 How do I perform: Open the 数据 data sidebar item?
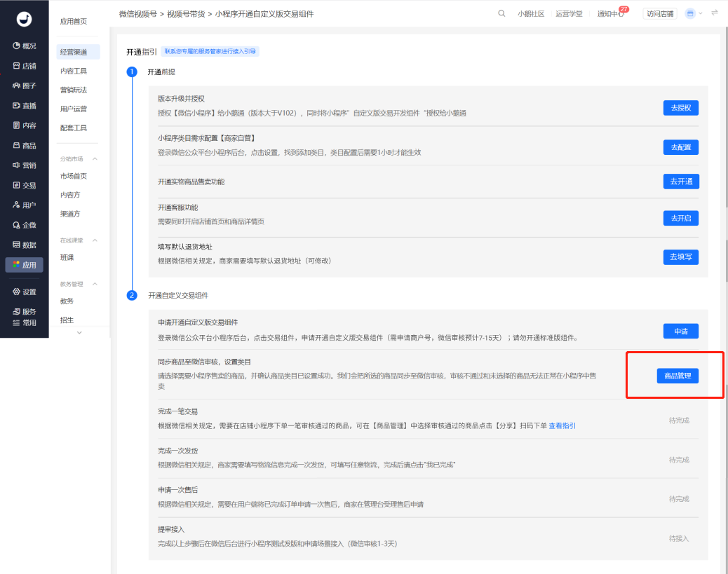point(24,245)
